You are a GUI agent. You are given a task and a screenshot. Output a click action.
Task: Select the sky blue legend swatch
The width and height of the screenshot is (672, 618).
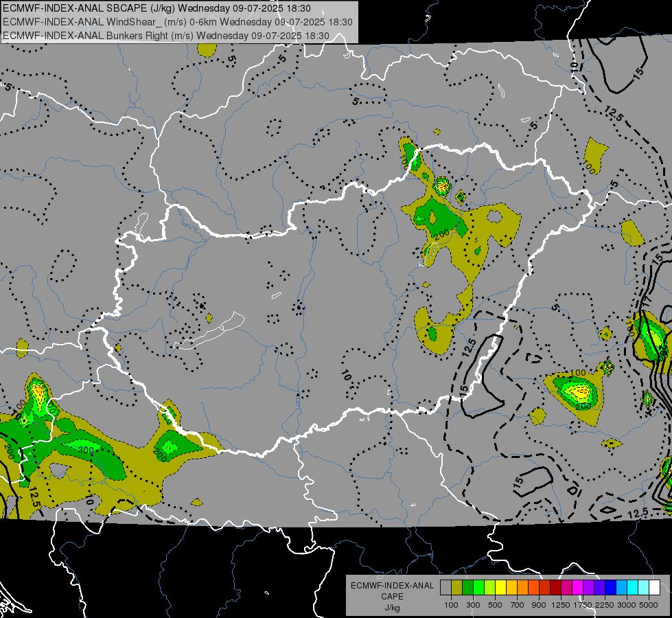[622, 587]
